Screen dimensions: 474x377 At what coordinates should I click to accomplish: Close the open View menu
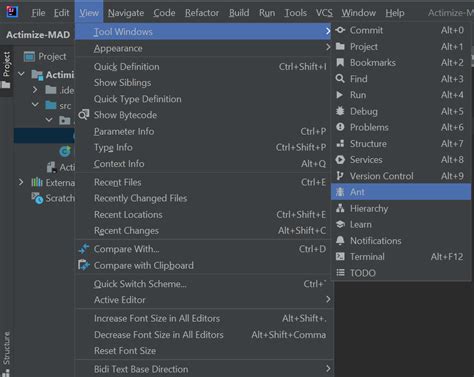tap(89, 13)
